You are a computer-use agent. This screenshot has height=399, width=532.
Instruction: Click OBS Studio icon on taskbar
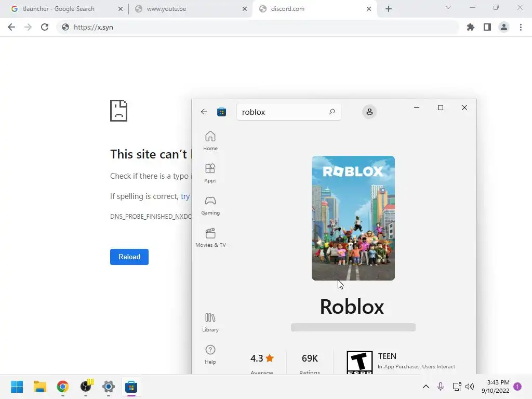[86, 387]
